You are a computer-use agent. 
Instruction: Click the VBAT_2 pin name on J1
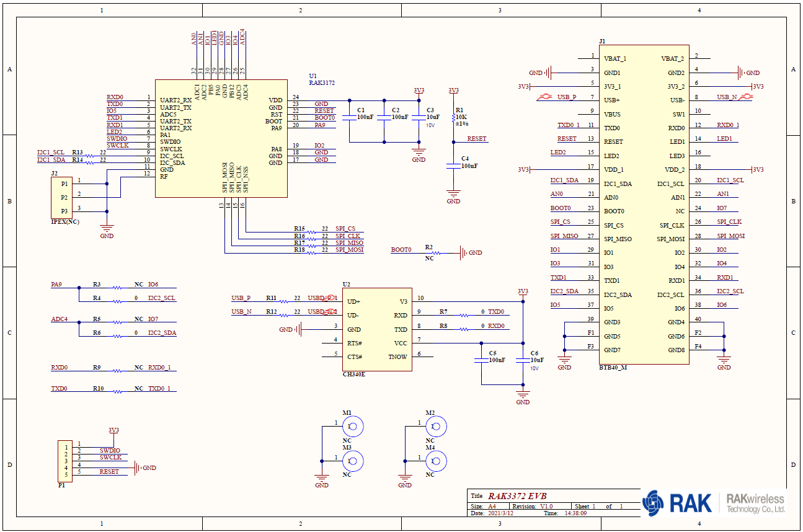point(673,59)
